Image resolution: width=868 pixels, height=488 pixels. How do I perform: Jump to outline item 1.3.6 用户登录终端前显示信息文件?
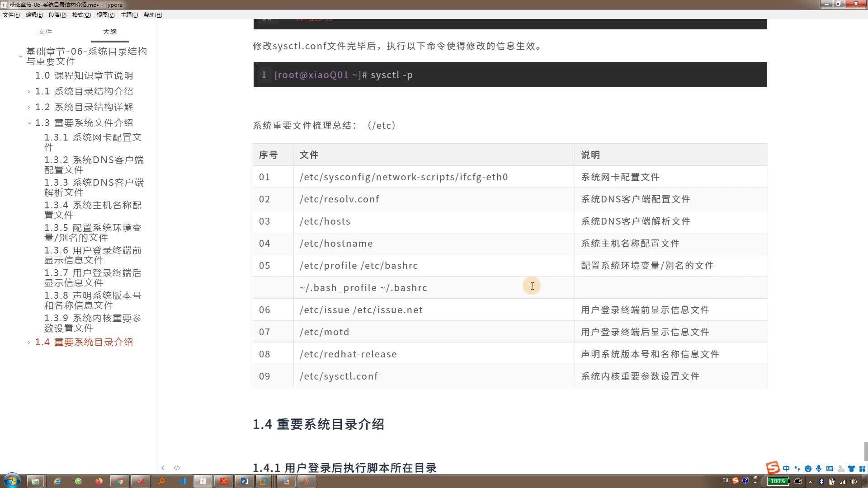pyautogui.click(x=93, y=255)
